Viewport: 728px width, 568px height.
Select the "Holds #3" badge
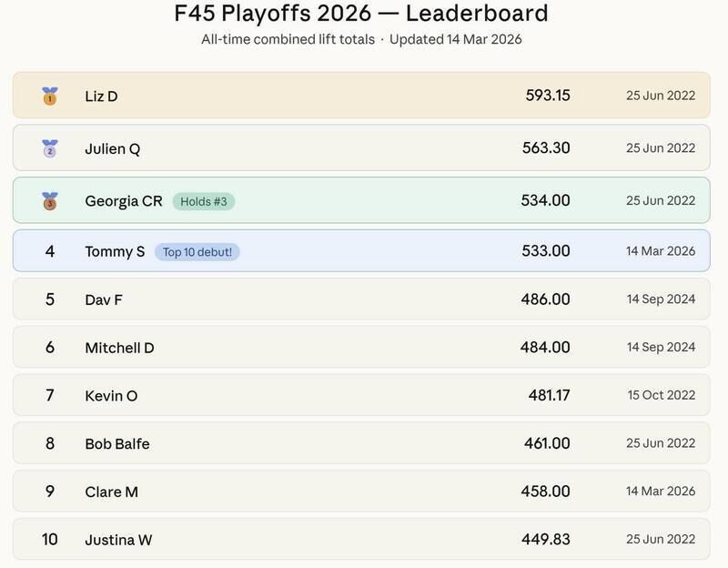coord(202,201)
